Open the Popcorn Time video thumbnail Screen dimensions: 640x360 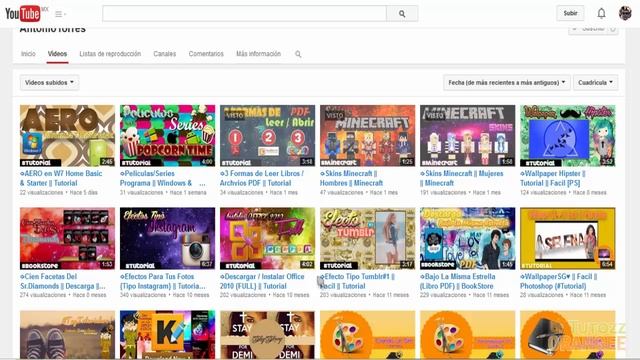click(x=167, y=136)
